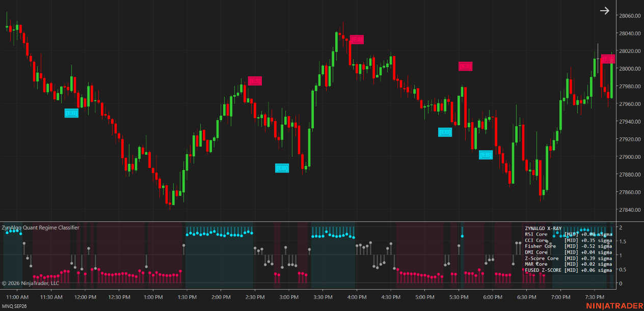The width and height of the screenshot is (644, 311).
Task: Click the RSI Core row in X-Ray panel
Action: click(x=568, y=235)
